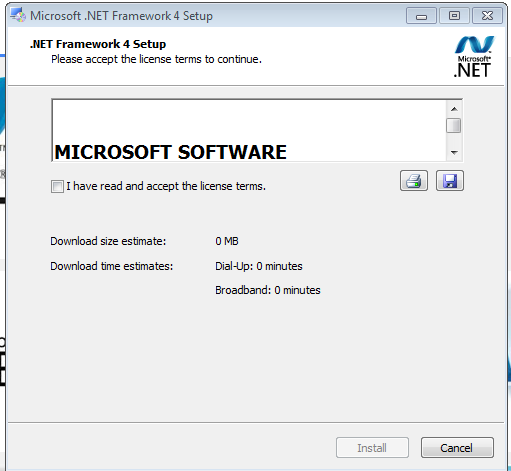Click license scrollbar up arrow
511x471 pixels.
(454, 109)
